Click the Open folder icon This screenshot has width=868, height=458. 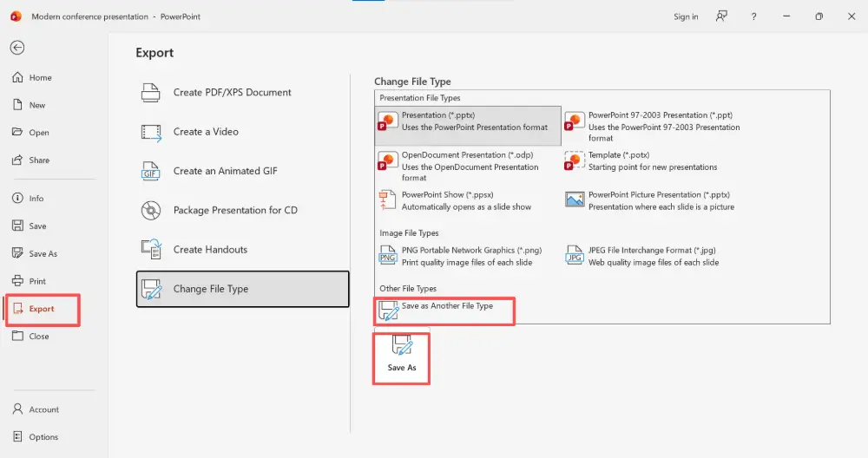tap(17, 132)
